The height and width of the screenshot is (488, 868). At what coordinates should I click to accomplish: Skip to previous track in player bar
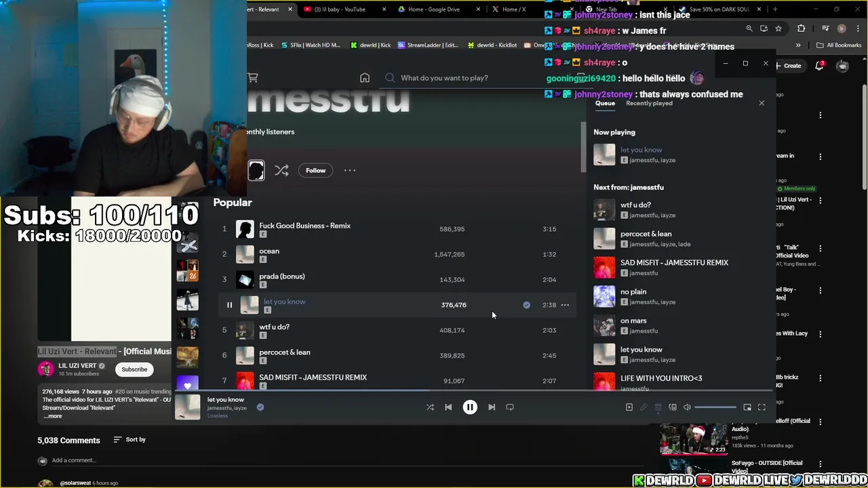448,407
